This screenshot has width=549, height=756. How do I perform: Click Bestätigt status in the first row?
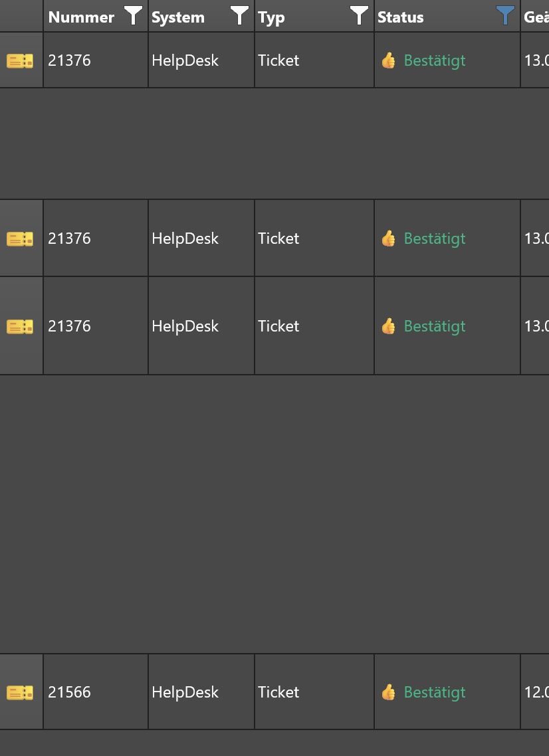435,60
